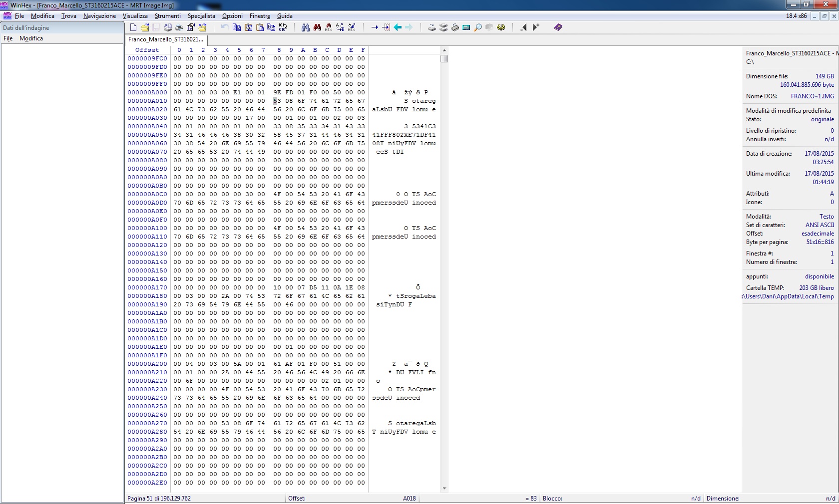Select the Franco_Marcello_ST316021... tab
839x504 pixels.
click(166, 39)
